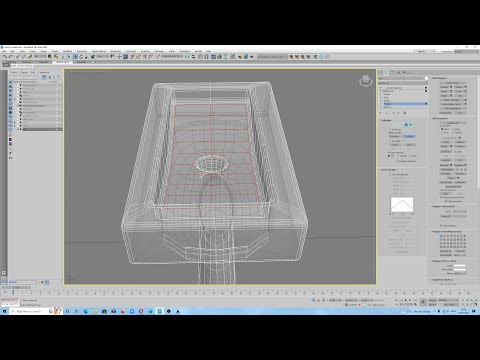Open the Rendering menu

click(115, 51)
